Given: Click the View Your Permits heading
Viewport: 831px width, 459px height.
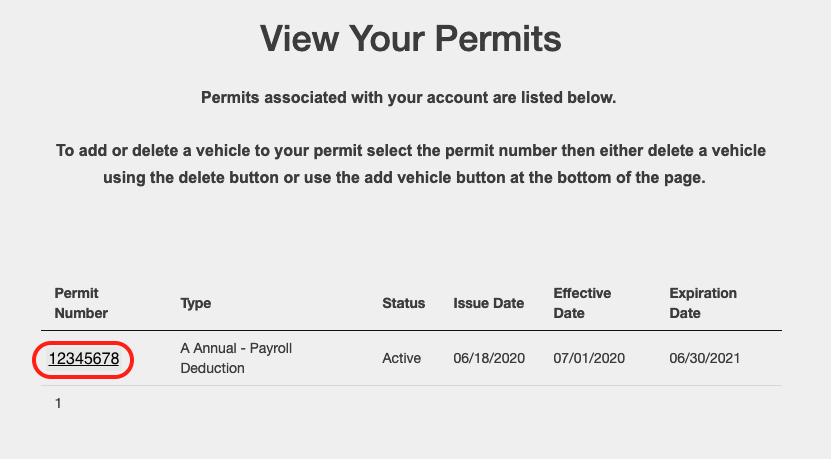Looking at the screenshot, I should coord(410,38).
